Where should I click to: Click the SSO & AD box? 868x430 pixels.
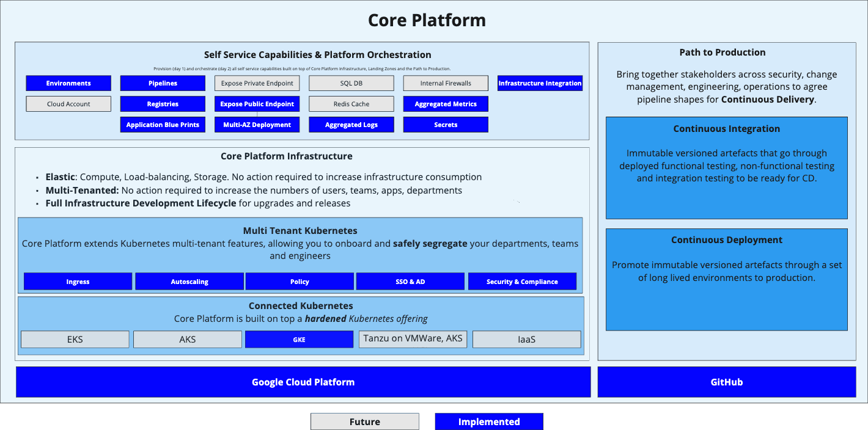coord(410,282)
